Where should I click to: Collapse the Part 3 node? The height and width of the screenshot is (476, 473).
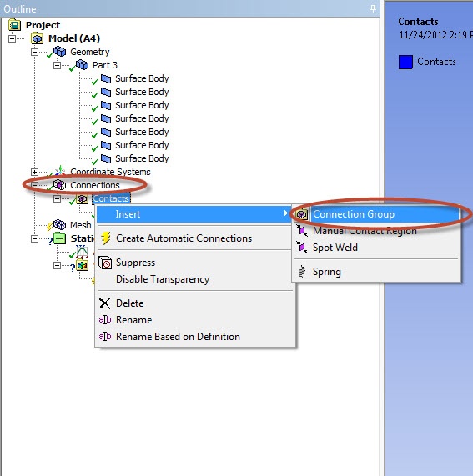click(x=57, y=65)
